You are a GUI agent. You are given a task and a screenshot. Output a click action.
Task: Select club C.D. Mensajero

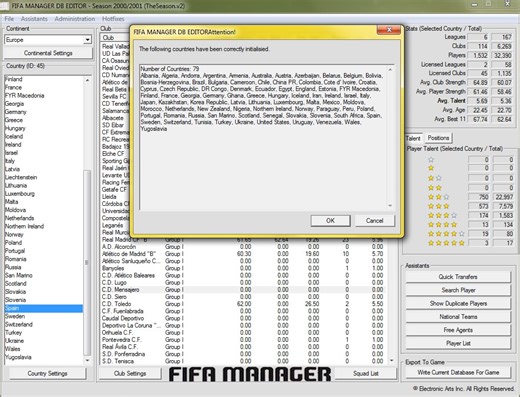[243, 290]
